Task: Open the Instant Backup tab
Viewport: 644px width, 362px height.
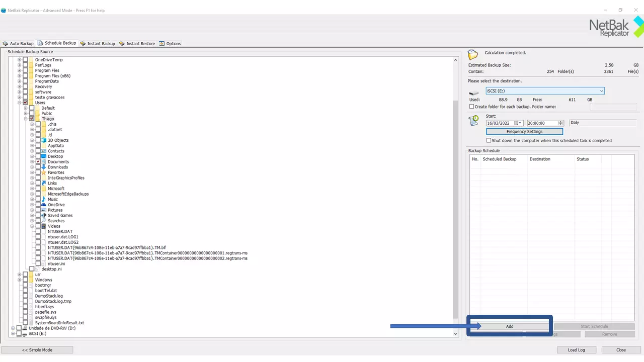Action: pyautogui.click(x=98, y=44)
